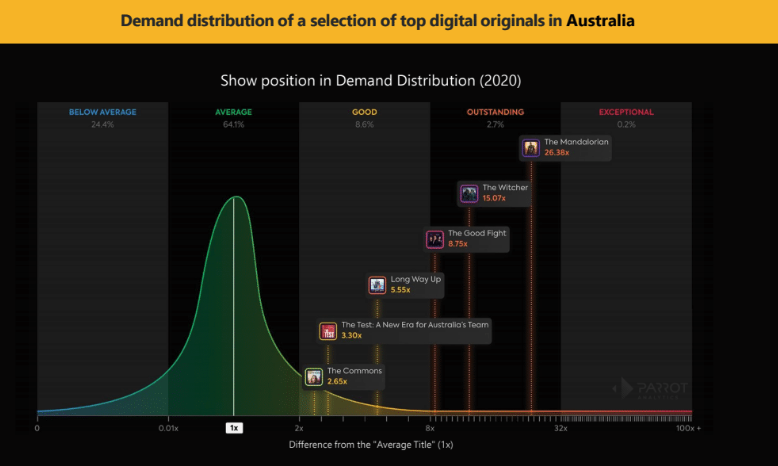Click The Good Fight title text

pyautogui.click(x=477, y=233)
